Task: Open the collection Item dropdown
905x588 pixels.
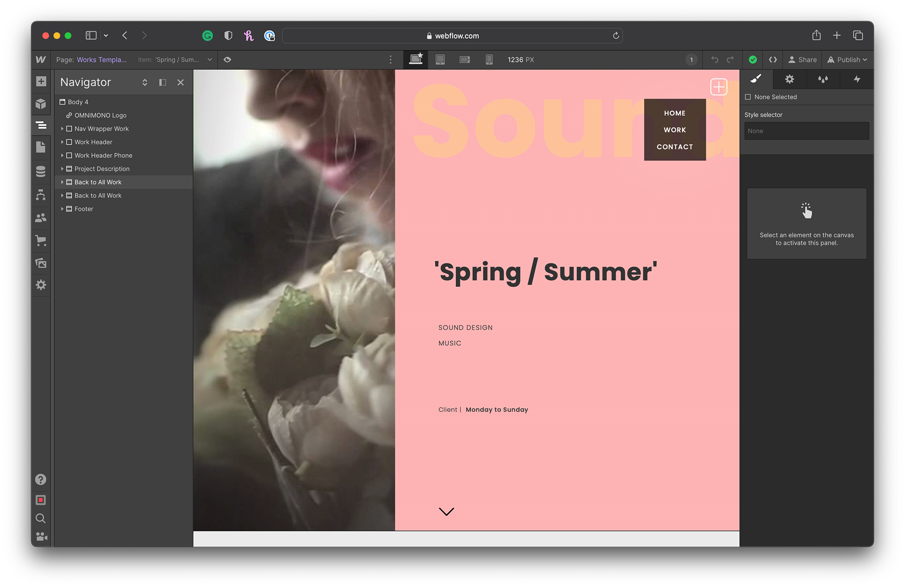Action: pos(209,60)
